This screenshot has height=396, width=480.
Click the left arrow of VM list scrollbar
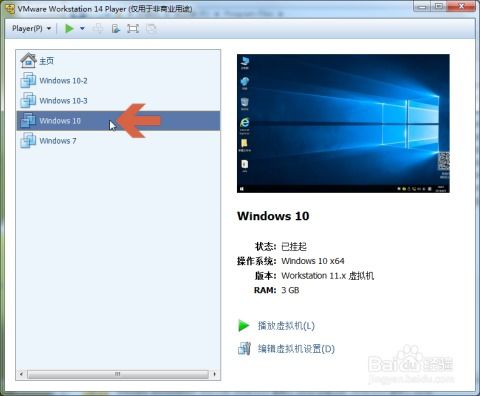point(21,374)
